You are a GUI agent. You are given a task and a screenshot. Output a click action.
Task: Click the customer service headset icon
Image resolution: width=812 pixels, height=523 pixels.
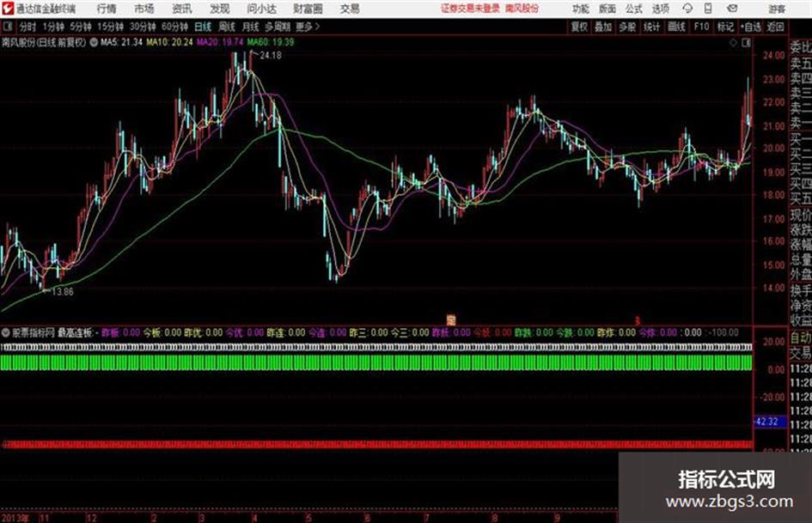[x=687, y=9]
